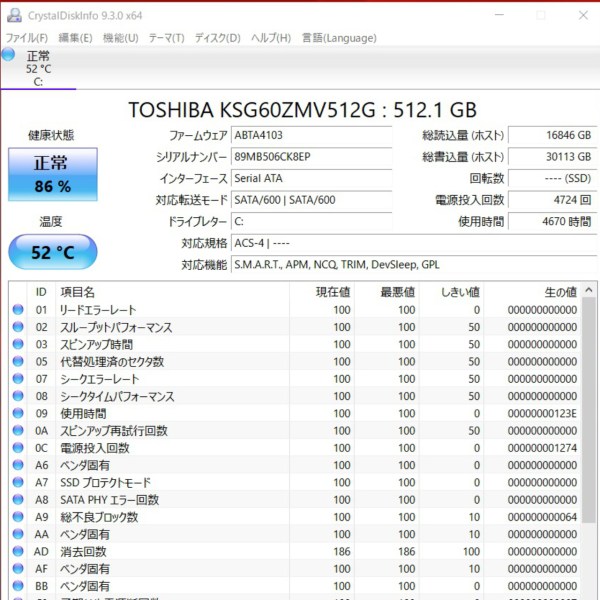Viewport: 600px width, 600px height.
Task: Click rotation rate value ---- (SSD)
Action: 552,178
